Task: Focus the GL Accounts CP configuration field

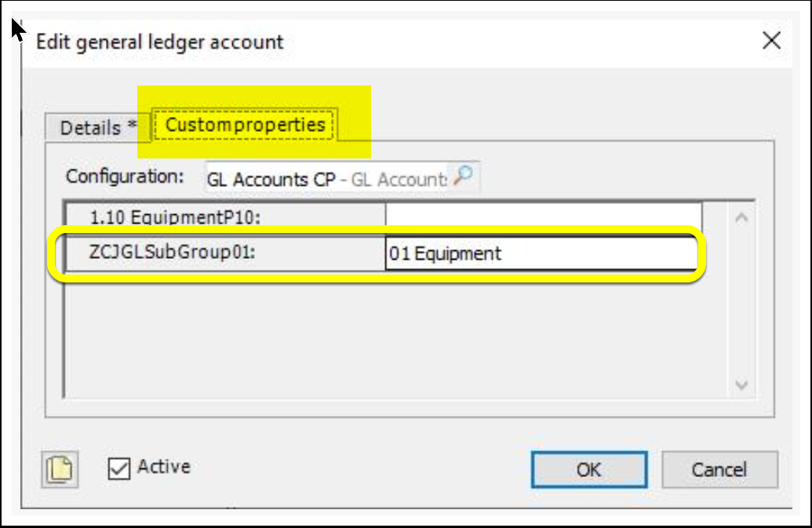Action: click(327, 179)
